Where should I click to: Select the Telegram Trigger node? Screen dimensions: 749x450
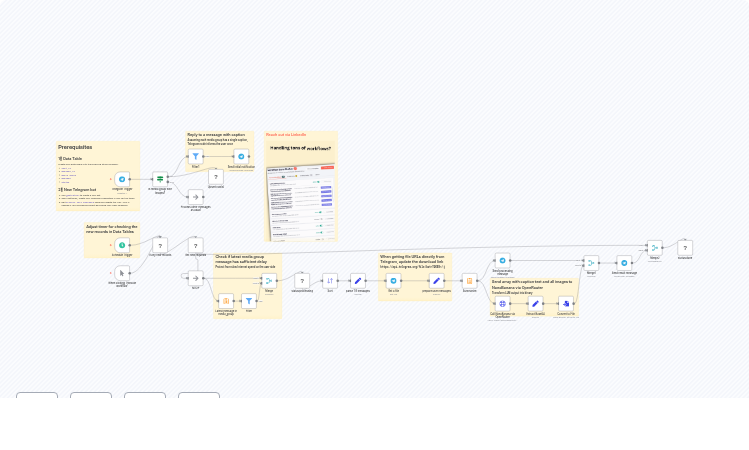(122, 179)
